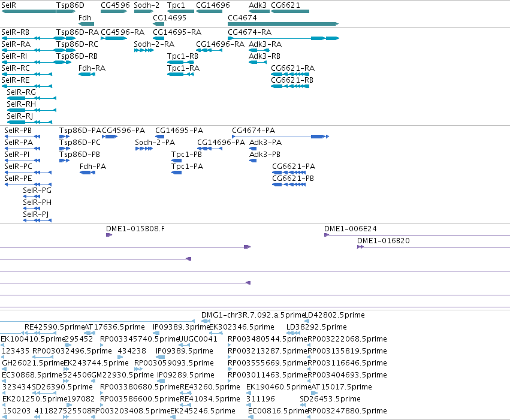Viewport: 510px width, 420px height.
Task: Select the Sodh-2 gene label
Action: (x=146, y=5)
